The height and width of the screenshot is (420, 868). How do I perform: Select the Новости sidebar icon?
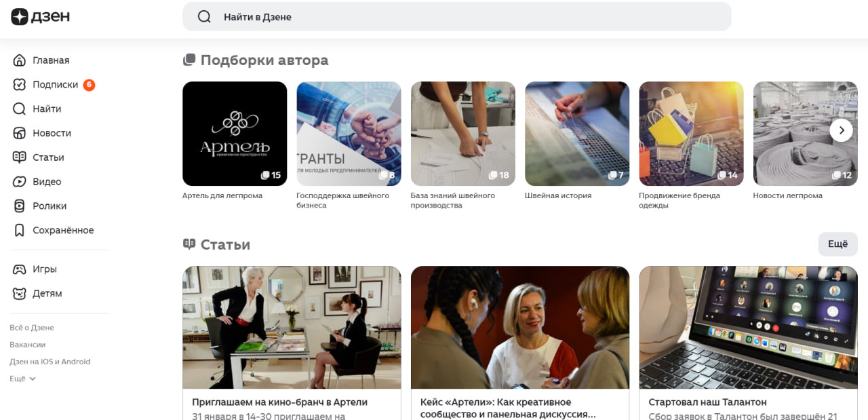[20, 133]
